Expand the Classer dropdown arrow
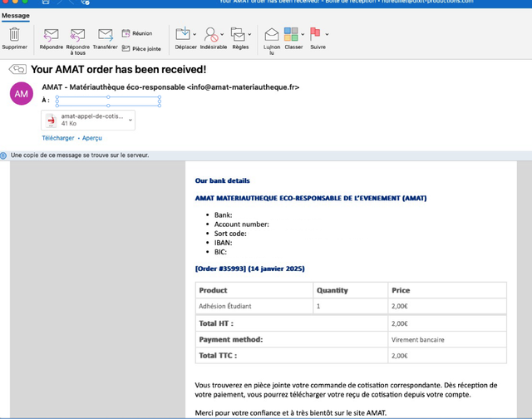This screenshot has width=532, height=419. coord(303,34)
